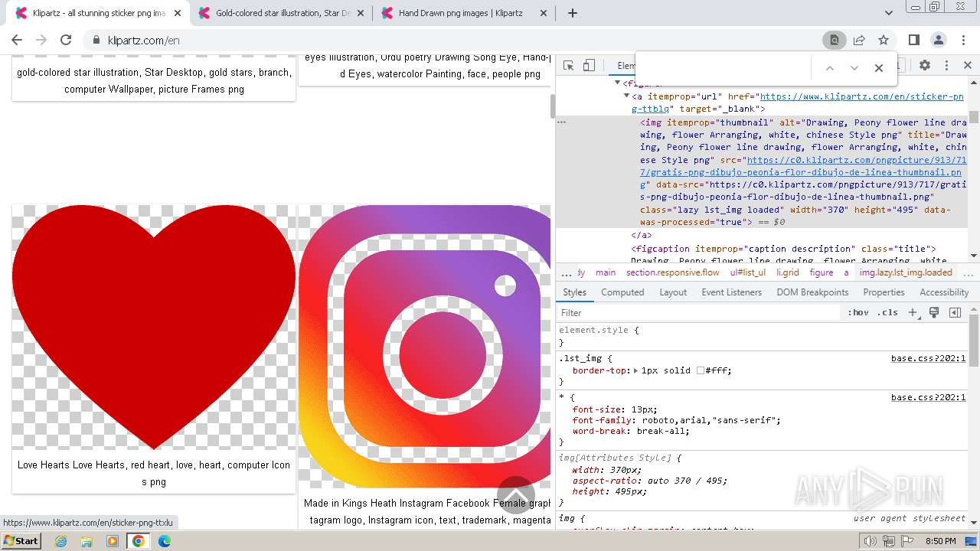
Task: Open the Love Hearts caption text
Action: [x=154, y=473]
